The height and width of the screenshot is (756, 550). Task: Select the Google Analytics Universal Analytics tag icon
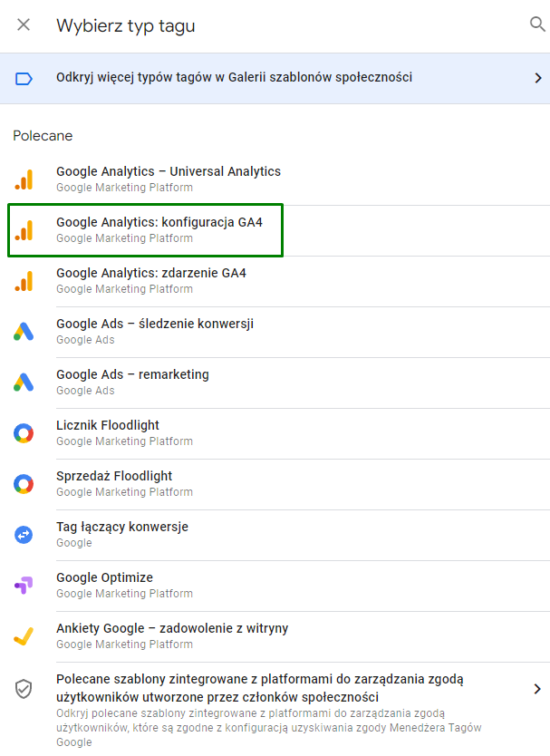click(x=23, y=177)
